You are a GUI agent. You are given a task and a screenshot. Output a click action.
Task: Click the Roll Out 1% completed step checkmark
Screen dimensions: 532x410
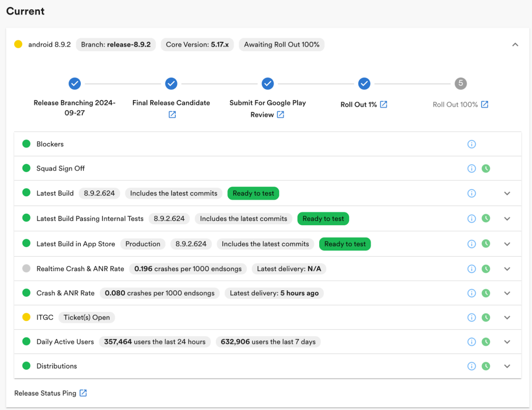pyautogui.click(x=364, y=83)
